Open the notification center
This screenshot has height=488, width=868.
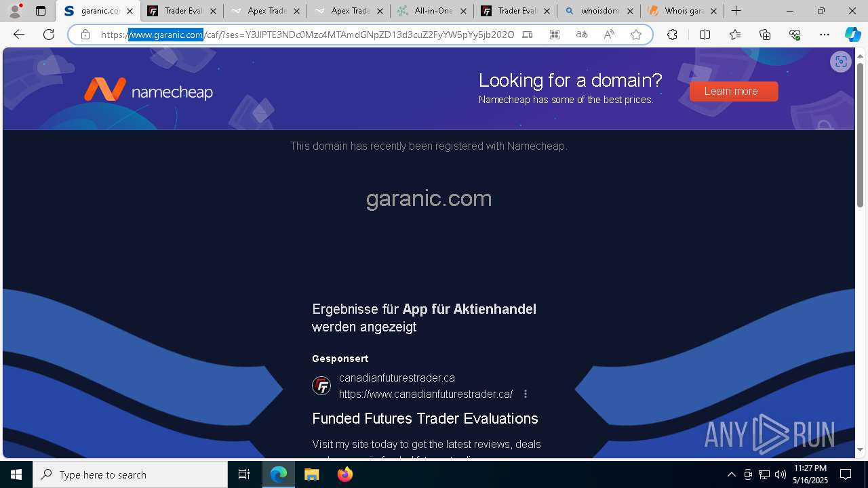click(x=846, y=474)
